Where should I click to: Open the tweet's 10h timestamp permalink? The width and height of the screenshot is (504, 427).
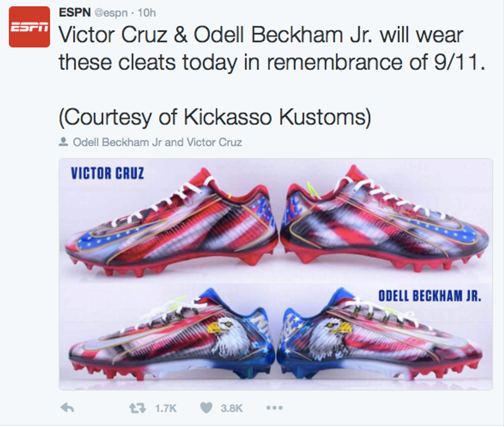click(x=147, y=12)
